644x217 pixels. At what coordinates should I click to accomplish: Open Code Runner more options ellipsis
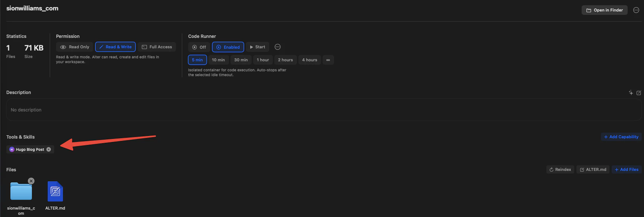coord(278,47)
